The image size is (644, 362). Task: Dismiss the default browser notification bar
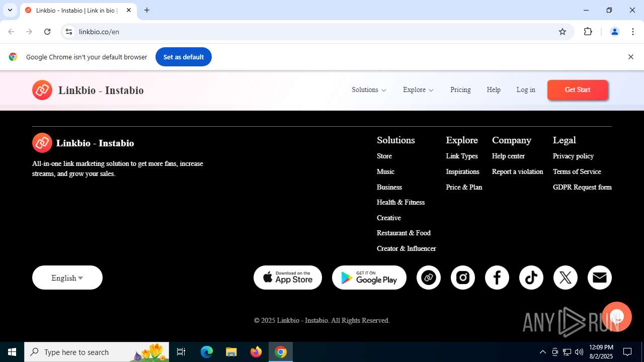point(630,57)
